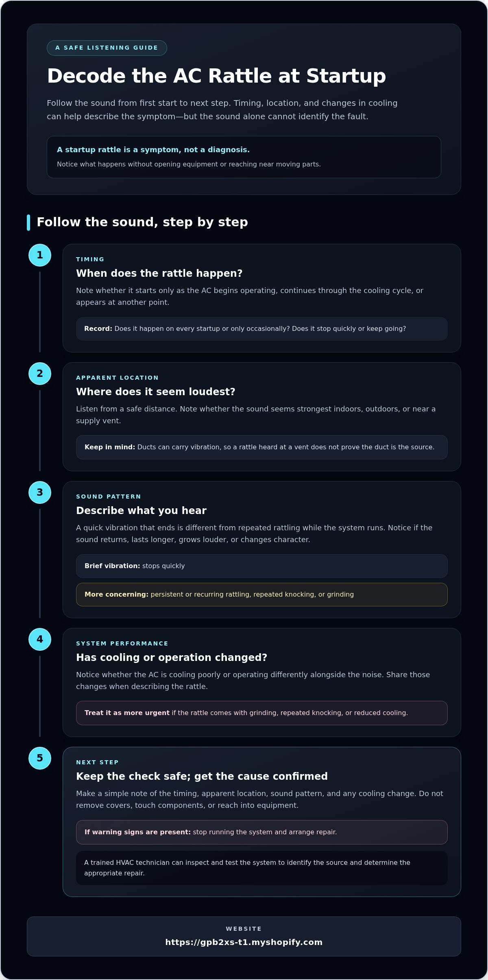Click the 'startup rattle is a symptom' callout
Image resolution: width=488 pixels, height=980 pixels.
point(244,157)
